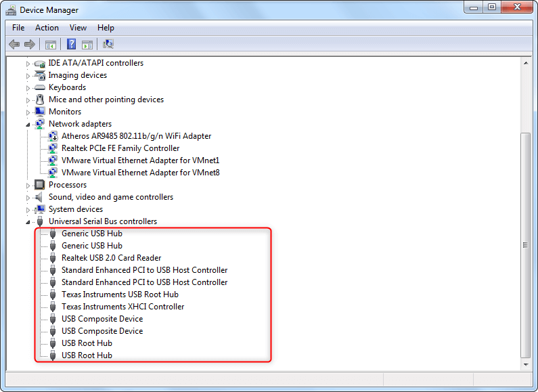Open Help via blue question mark icon

71,44
